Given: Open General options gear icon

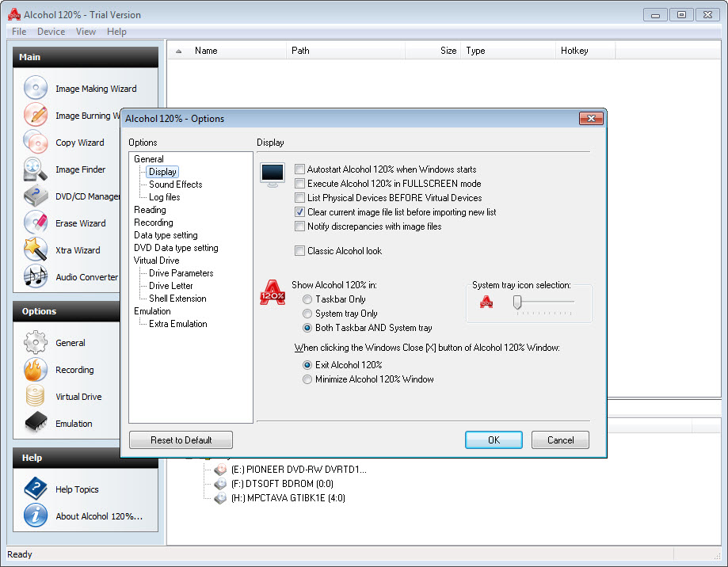Looking at the screenshot, I should (x=36, y=342).
